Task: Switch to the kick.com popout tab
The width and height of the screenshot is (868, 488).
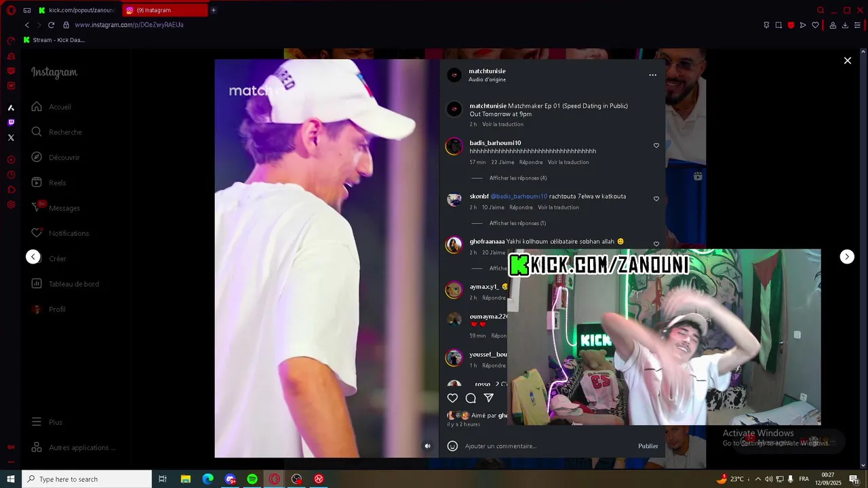Action: click(x=76, y=10)
